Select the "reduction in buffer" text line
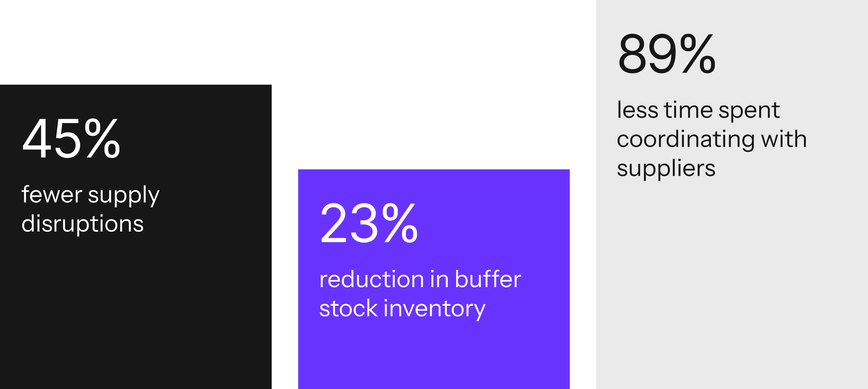This screenshot has height=389, width=868. click(420, 280)
